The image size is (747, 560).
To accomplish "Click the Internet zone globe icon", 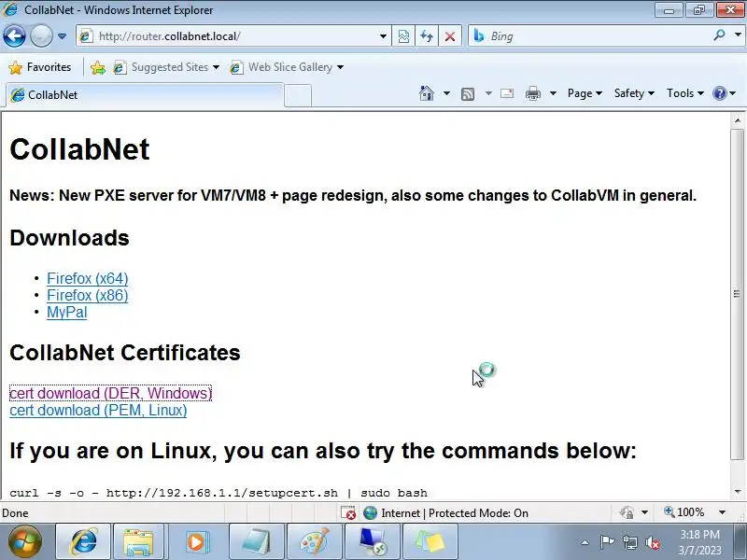I will coord(370,512).
